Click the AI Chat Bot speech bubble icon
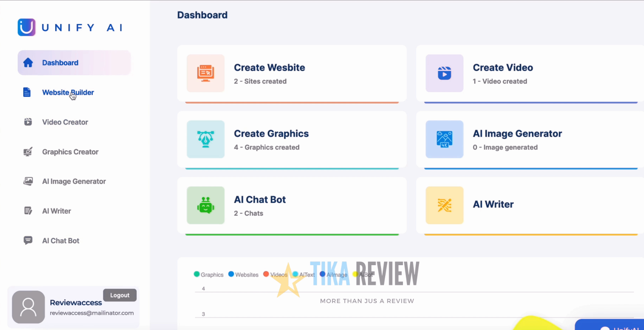The image size is (644, 330). click(x=27, y=240)
